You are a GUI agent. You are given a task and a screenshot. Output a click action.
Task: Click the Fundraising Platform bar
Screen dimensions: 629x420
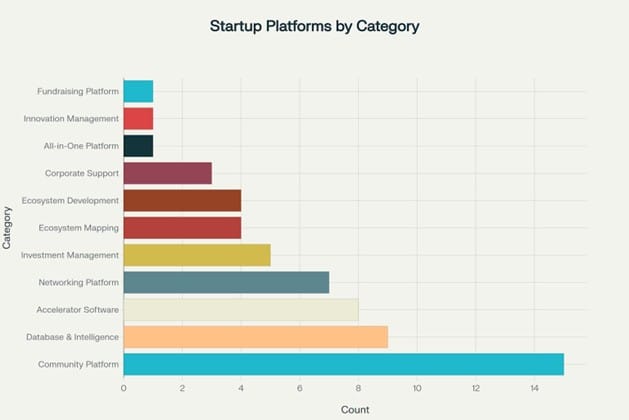138,91
